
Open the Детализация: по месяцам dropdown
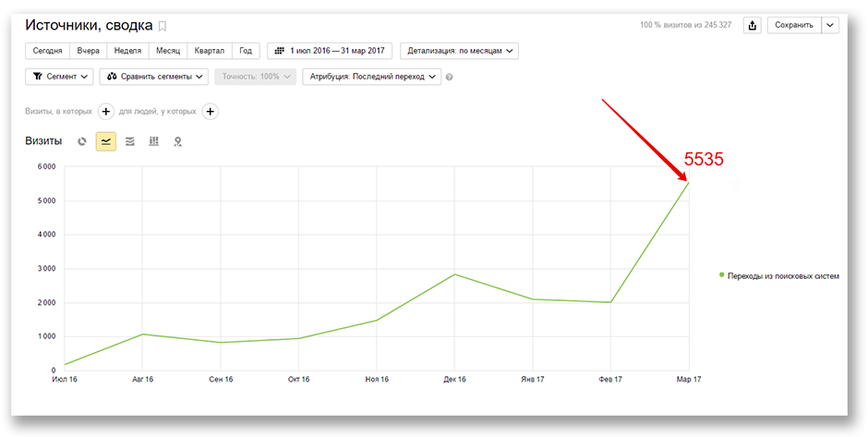coord(460,51)
